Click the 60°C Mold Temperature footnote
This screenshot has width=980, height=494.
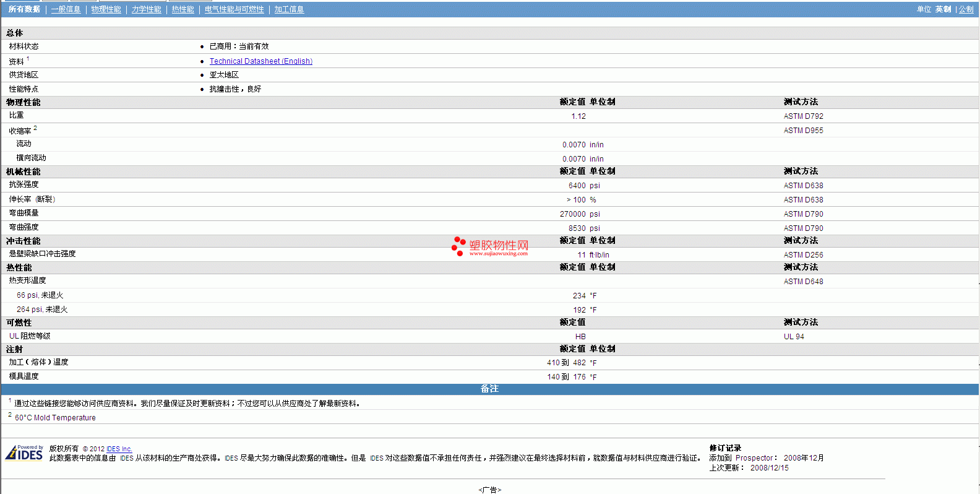tap(55, 418)
